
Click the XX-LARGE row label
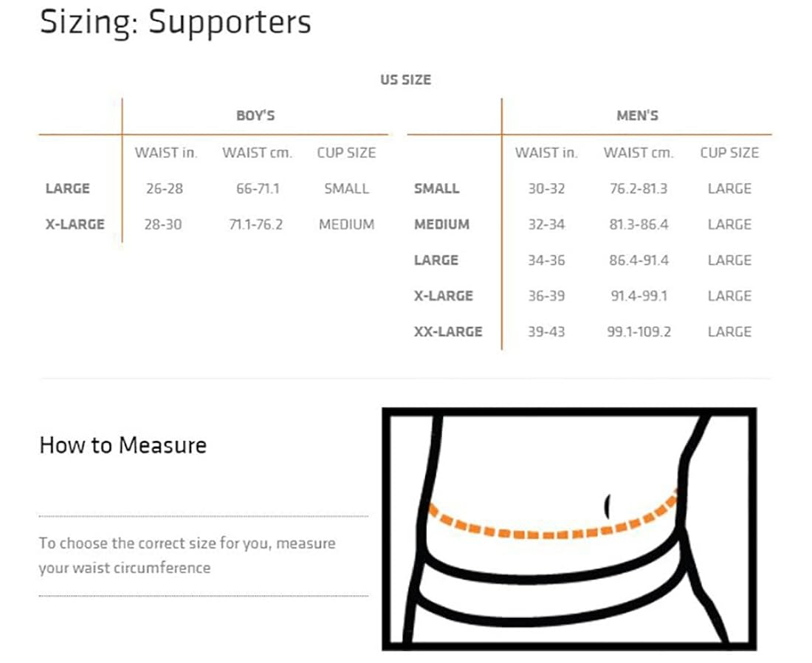coord(447,331)
